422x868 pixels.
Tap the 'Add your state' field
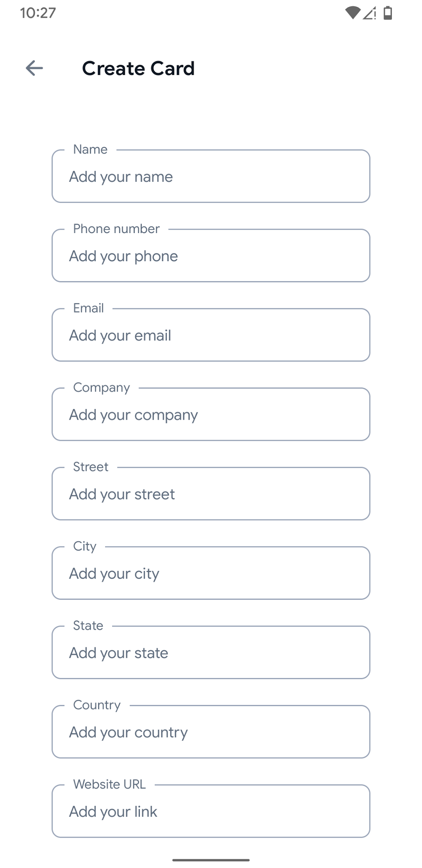point(211,653)
